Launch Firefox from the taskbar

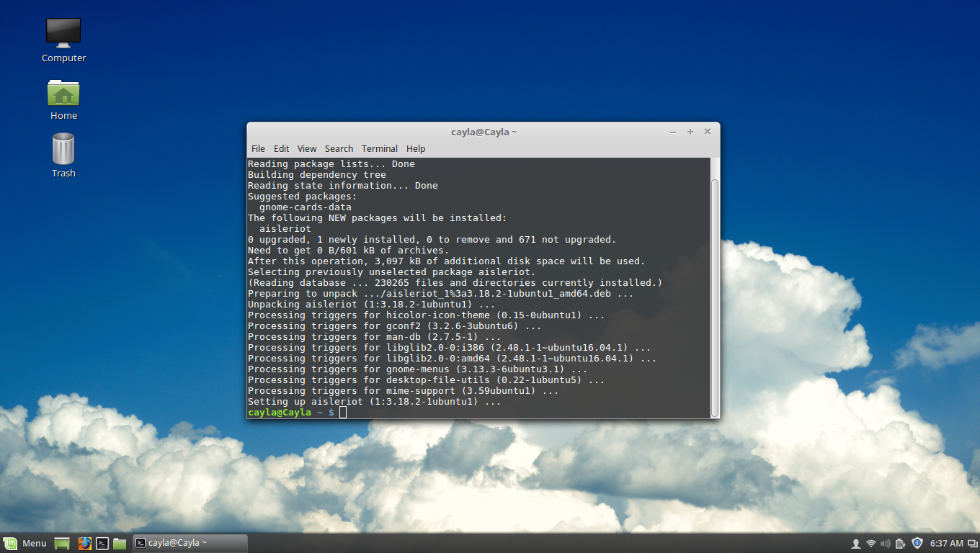click(x=85, y=543)
